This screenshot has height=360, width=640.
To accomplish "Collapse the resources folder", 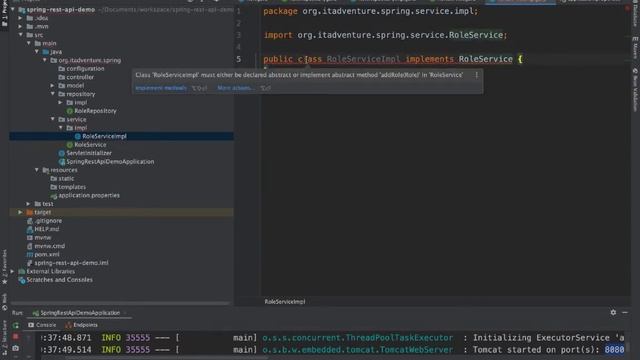I will 37,170.
